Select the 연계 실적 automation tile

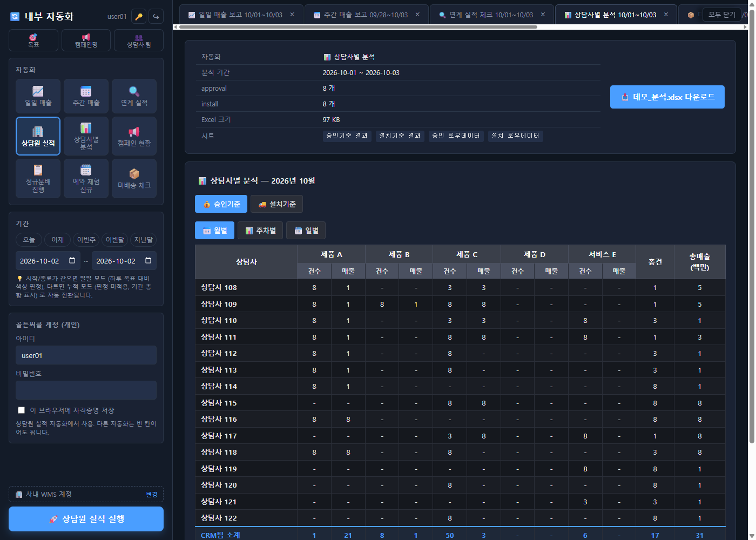[x=134, y=96]
